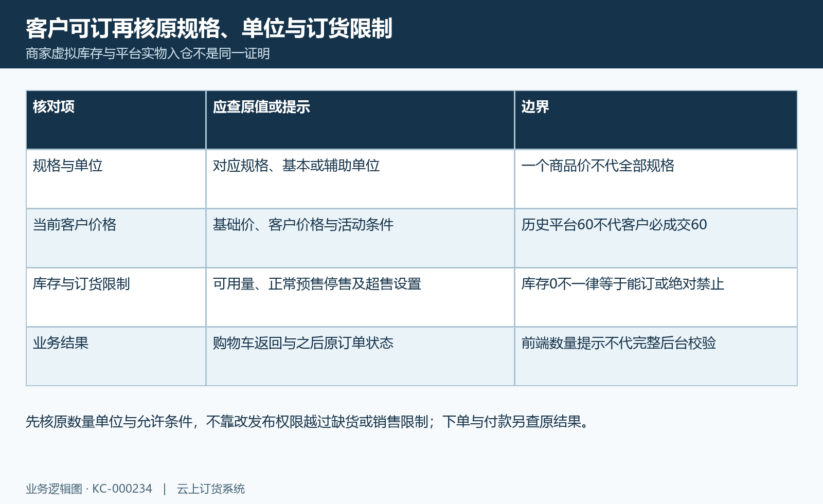Click cell 前端数量提示不代完整后台校验
Viewport: 823px width, 504px height.
tap(656, 356)
